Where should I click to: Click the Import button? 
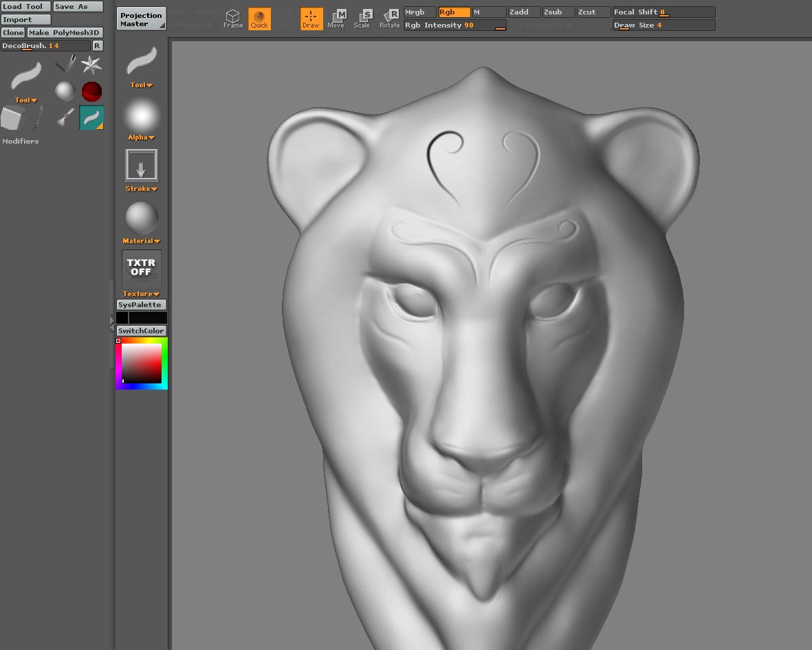point(26,20)
